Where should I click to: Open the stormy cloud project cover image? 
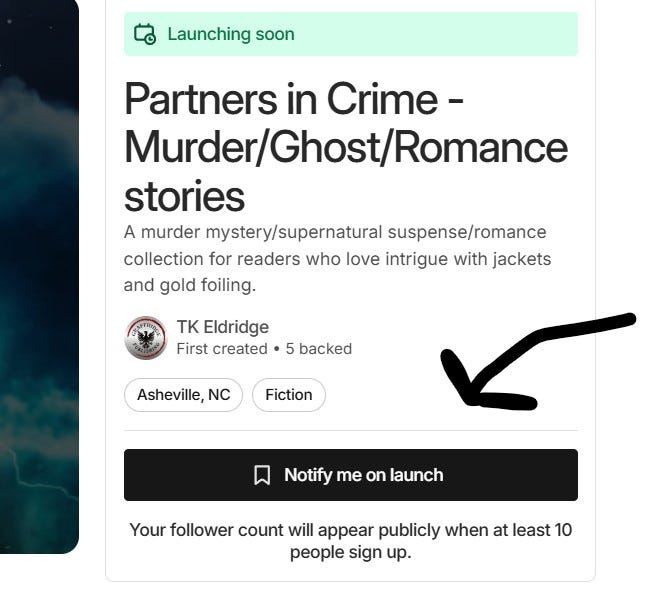pos(39,276)
